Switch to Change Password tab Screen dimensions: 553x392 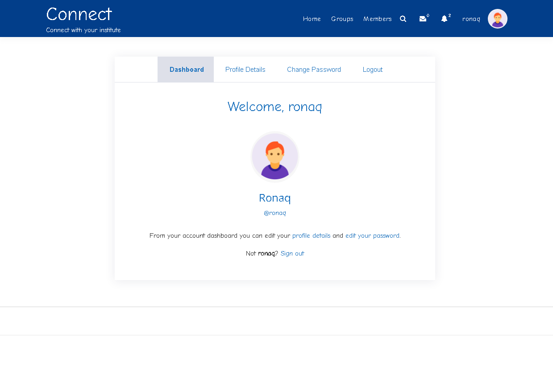[314, 70]
